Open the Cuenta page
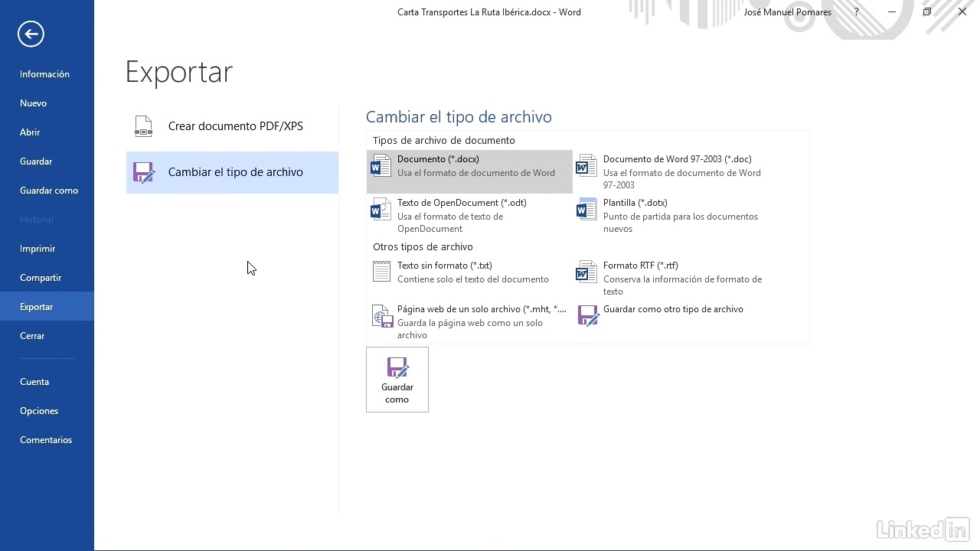Screen dimensions: 980x551 (47, 382)
